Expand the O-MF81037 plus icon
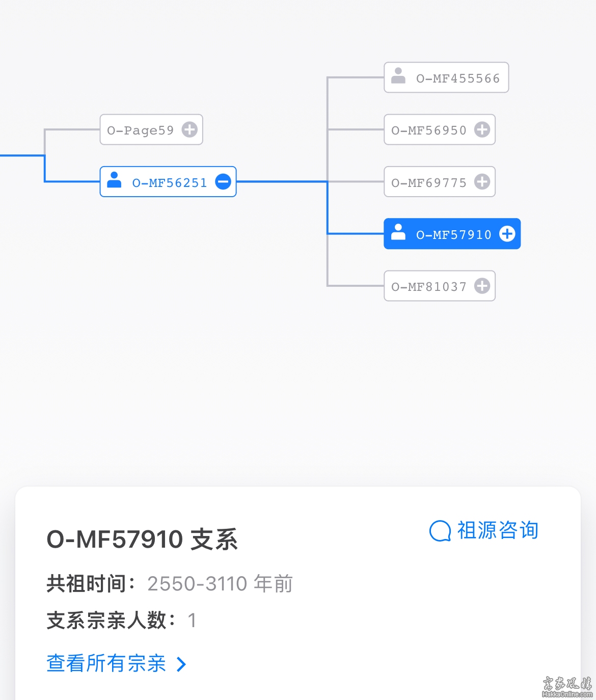596x700 pixels. [x=482, y=286]
